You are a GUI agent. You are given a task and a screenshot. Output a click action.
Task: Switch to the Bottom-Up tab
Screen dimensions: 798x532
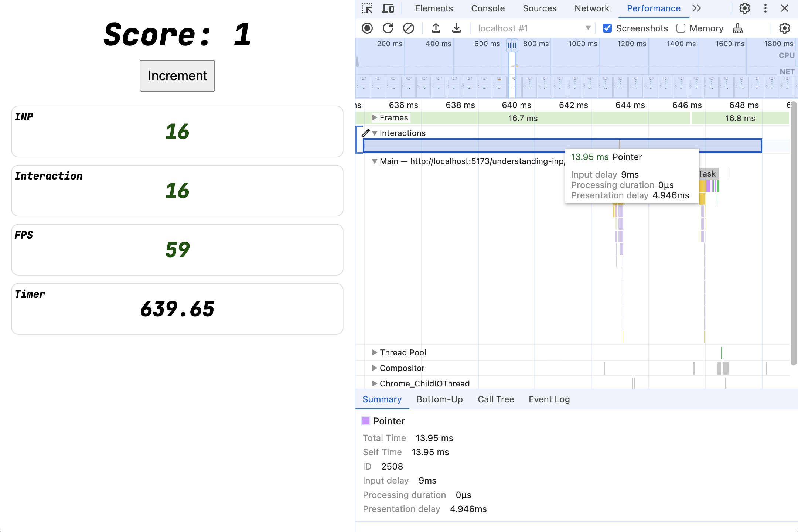[439, 399]
